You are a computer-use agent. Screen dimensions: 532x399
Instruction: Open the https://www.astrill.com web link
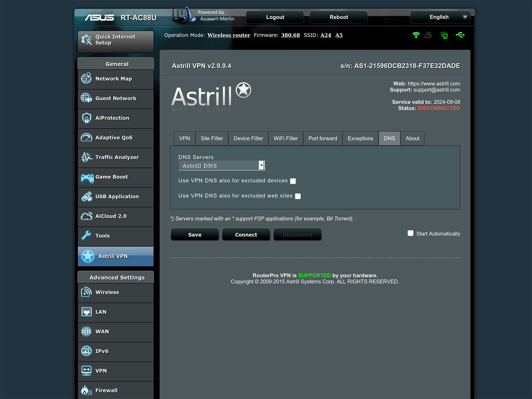pyautogui.click(x=434, y=84)
